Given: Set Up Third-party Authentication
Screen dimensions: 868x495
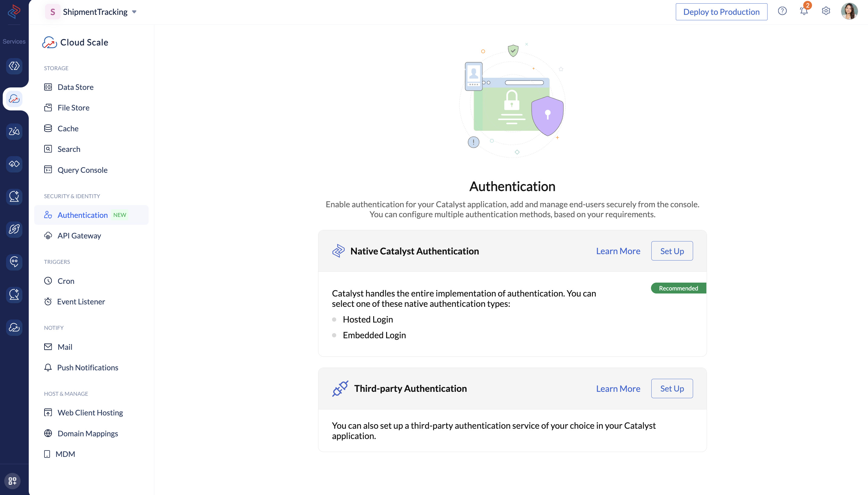Looking at the screenshot, I should click(672, 388).
